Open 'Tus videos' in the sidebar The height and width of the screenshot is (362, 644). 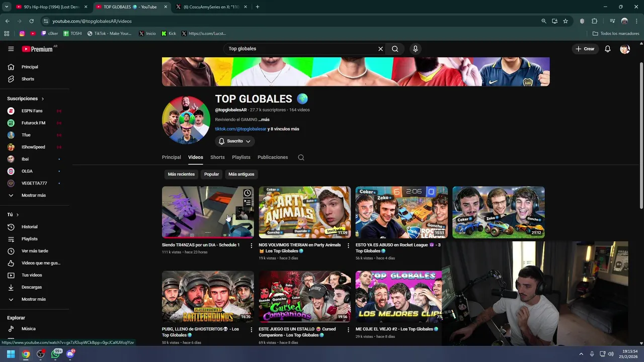pyautogui.click(x=35, y=275)
